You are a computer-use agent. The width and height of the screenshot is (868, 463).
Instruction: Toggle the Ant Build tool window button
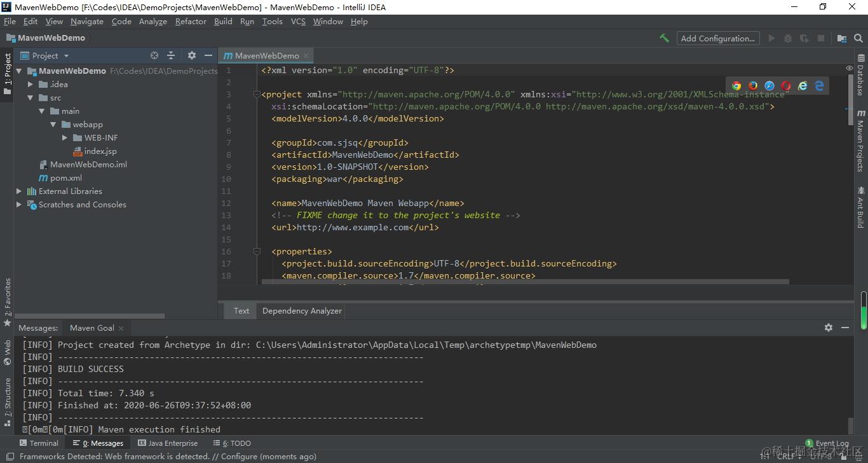860,207
